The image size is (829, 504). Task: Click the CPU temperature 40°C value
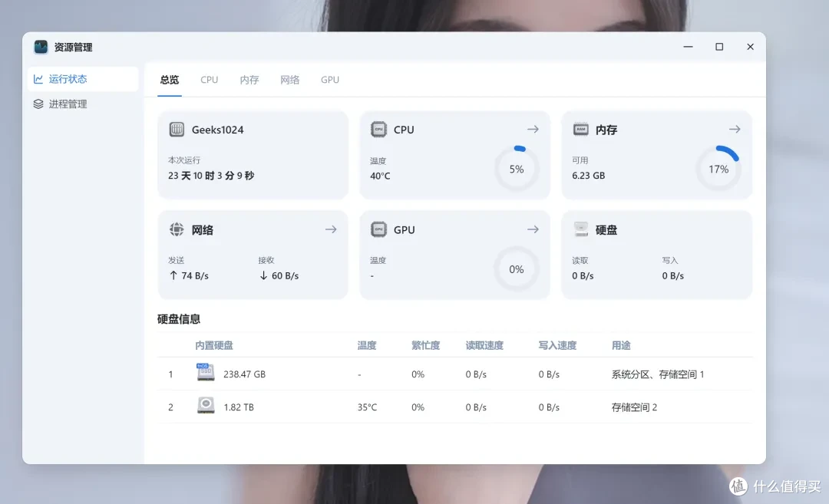pos(380,176)
